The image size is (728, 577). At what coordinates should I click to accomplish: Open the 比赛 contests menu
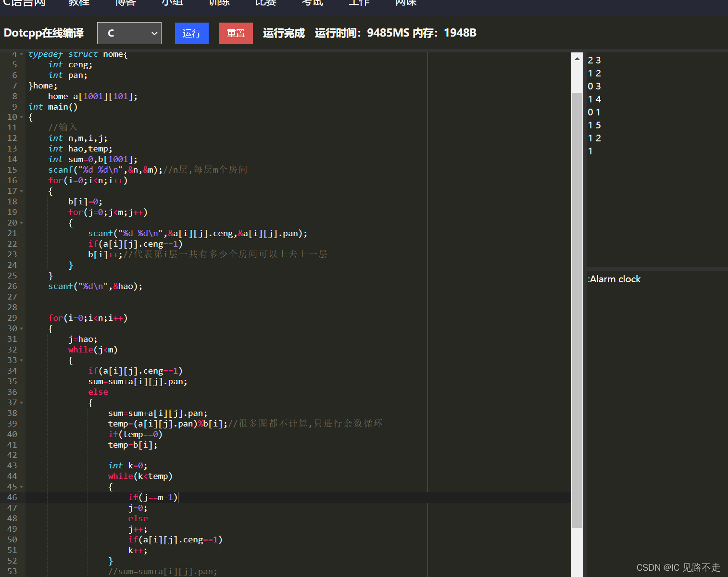265,4
